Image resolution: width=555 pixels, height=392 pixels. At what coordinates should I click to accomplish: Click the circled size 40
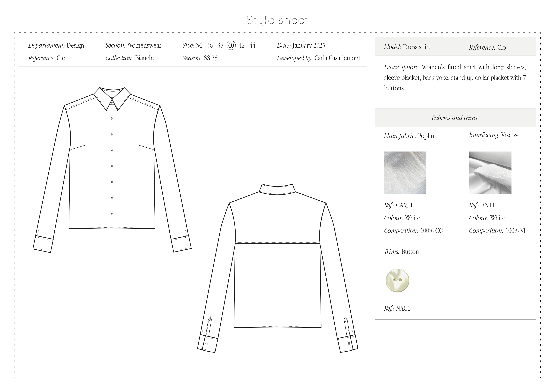tap(231, 45)
